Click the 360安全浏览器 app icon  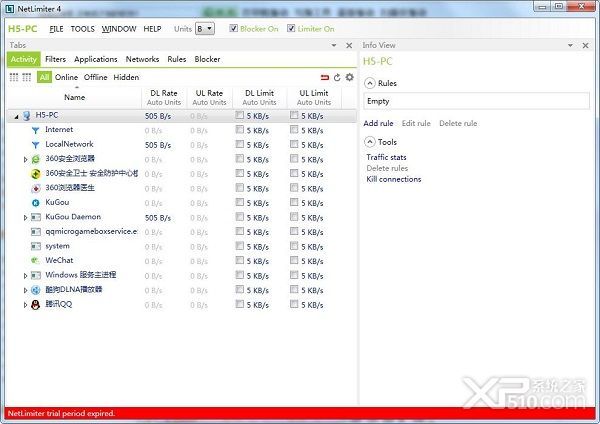click(x=36, y=159)
